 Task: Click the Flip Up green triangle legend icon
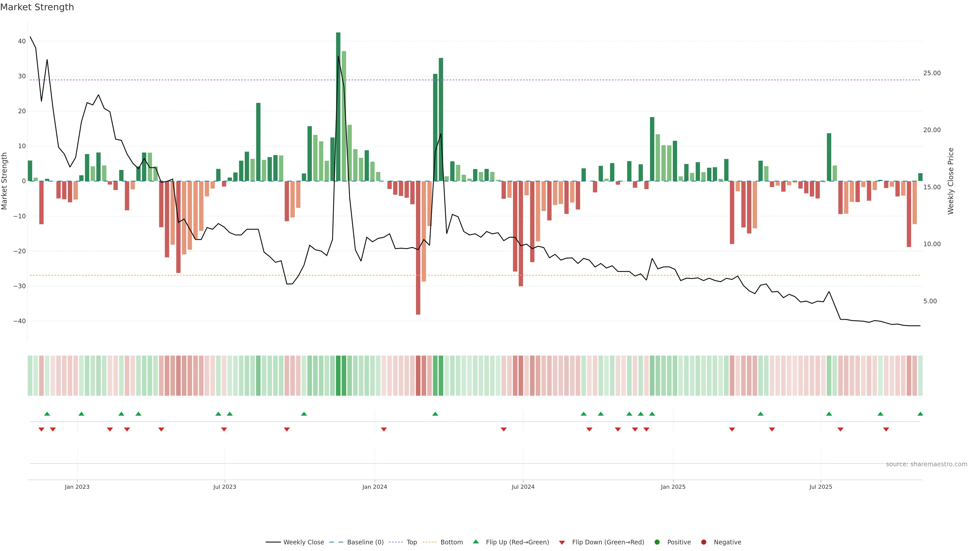[x=475, y=542]
